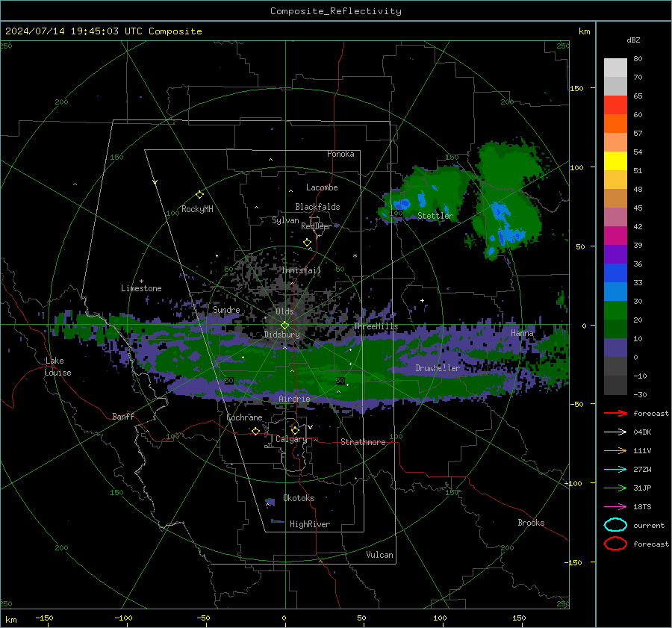Select the HighRiver label
Viewport: 672px width, 628px height.
(310, 524)
